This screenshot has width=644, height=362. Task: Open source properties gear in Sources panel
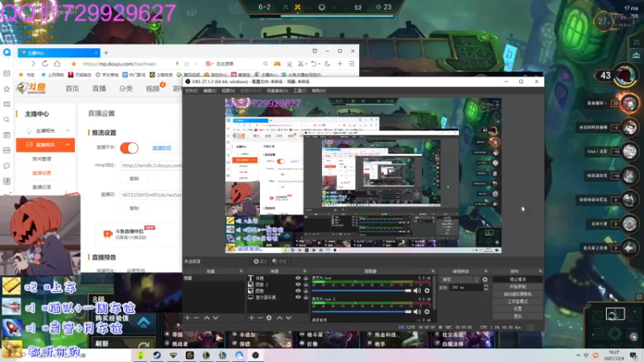pos(269,318)
